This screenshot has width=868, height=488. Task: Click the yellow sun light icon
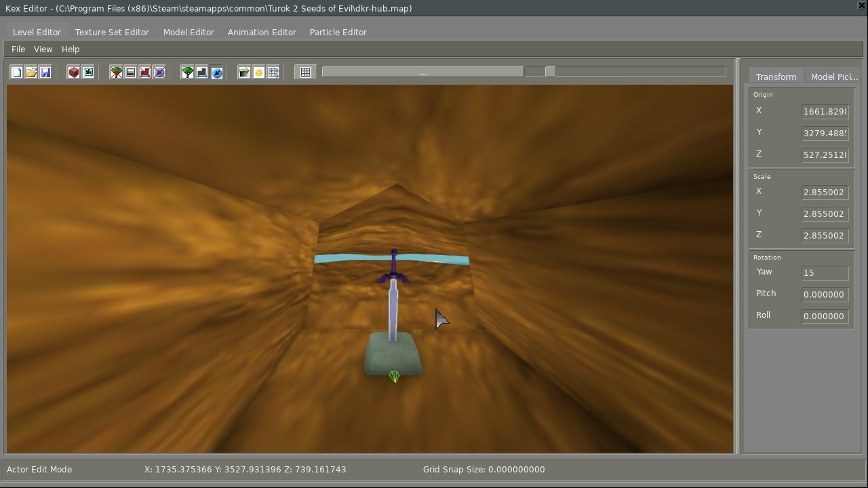259,72
